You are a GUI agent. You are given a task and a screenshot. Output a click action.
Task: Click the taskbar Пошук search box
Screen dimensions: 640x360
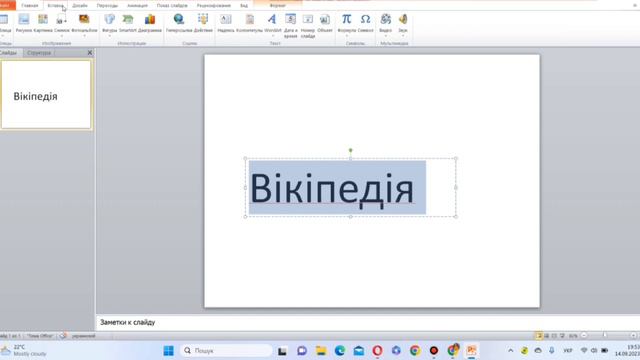(x=226, y=351)
